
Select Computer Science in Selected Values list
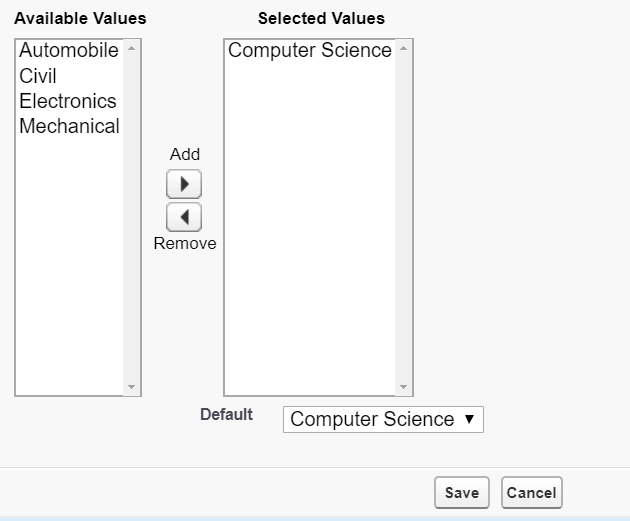[x=310, y=50]
